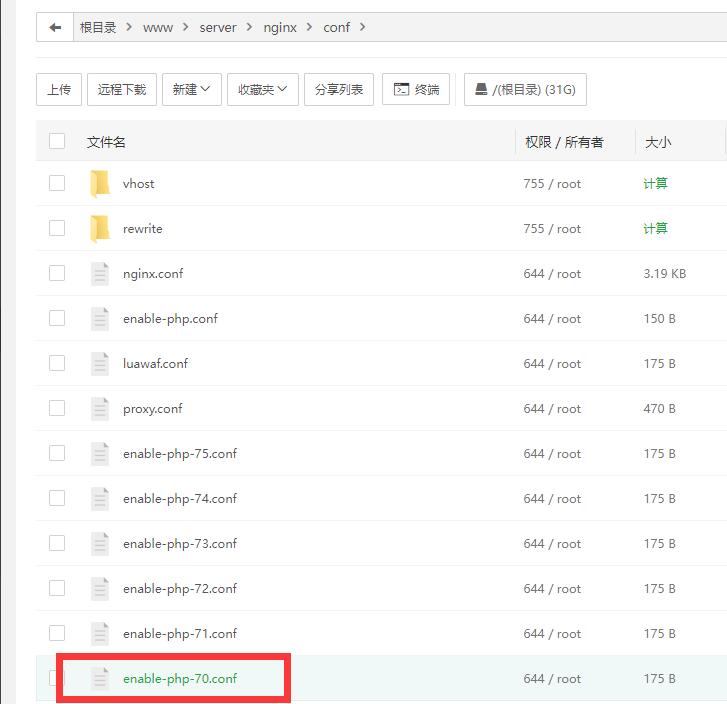
Task: Check the nginx.conf checkbox
Action: (x=57, y=273)
